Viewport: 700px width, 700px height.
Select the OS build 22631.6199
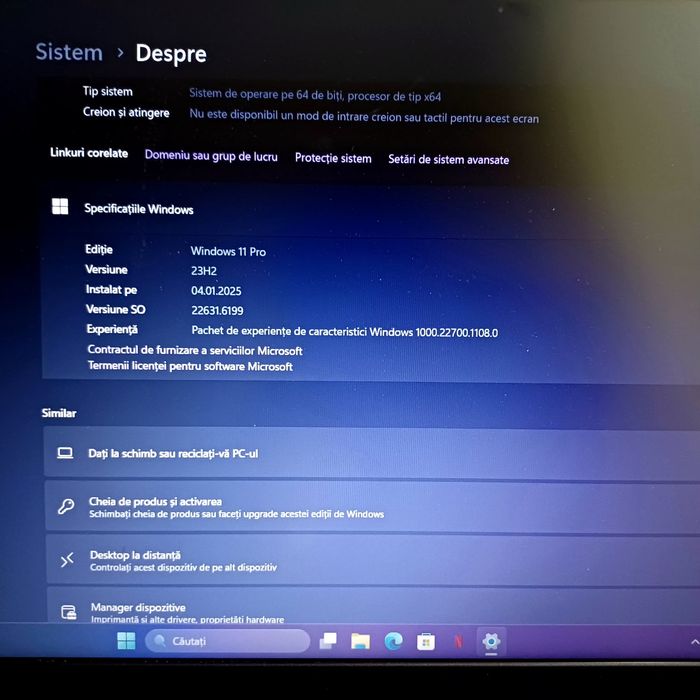(217, 310)
